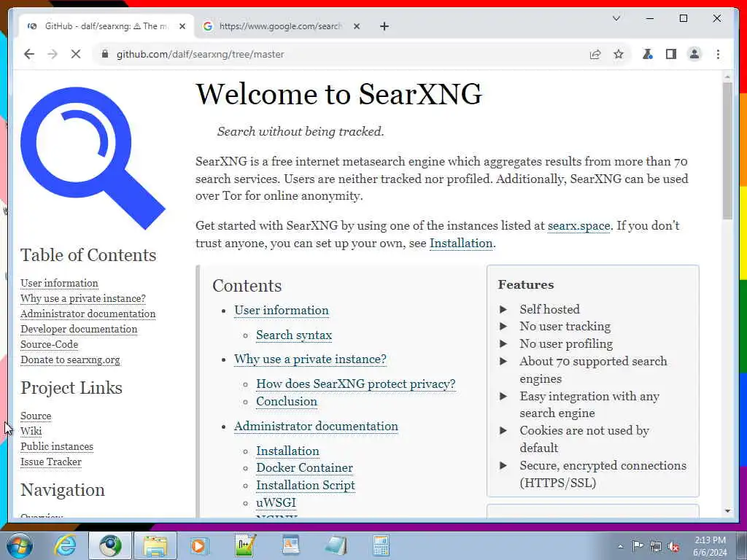Click the Cookies are not used by default item
The height and width of the screenshot is (560, 747).
584,439
